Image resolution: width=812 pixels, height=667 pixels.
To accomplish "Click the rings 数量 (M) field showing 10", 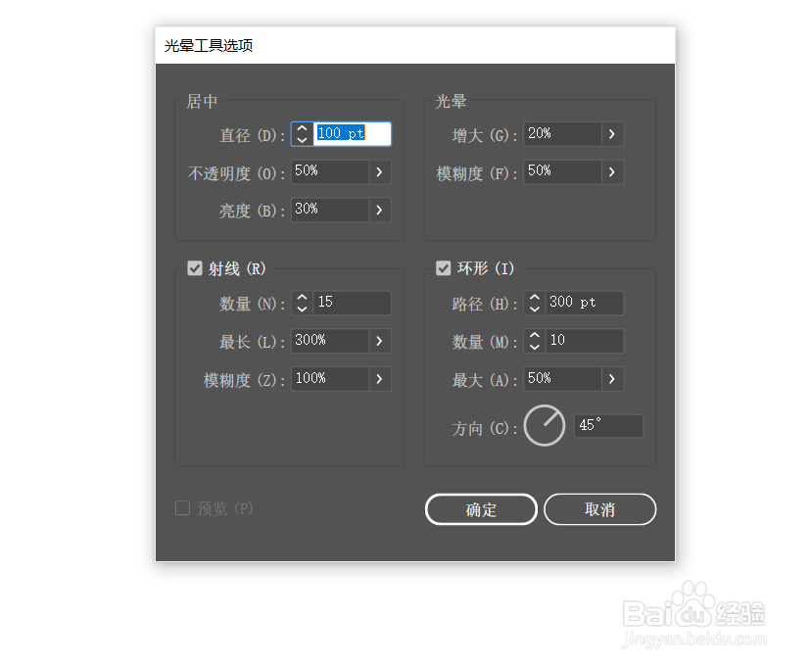I will tap(585, 341).
